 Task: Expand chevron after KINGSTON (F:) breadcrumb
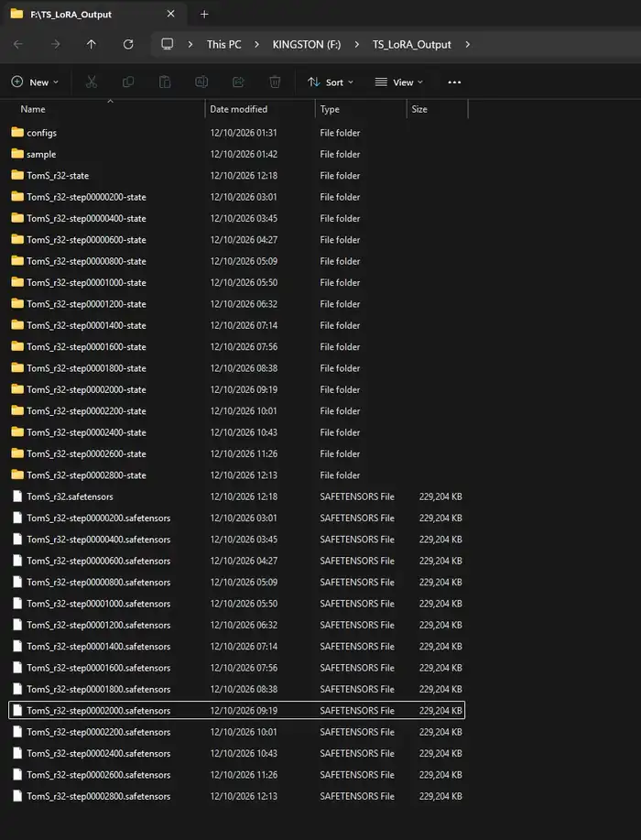click(x=356, y=45)
